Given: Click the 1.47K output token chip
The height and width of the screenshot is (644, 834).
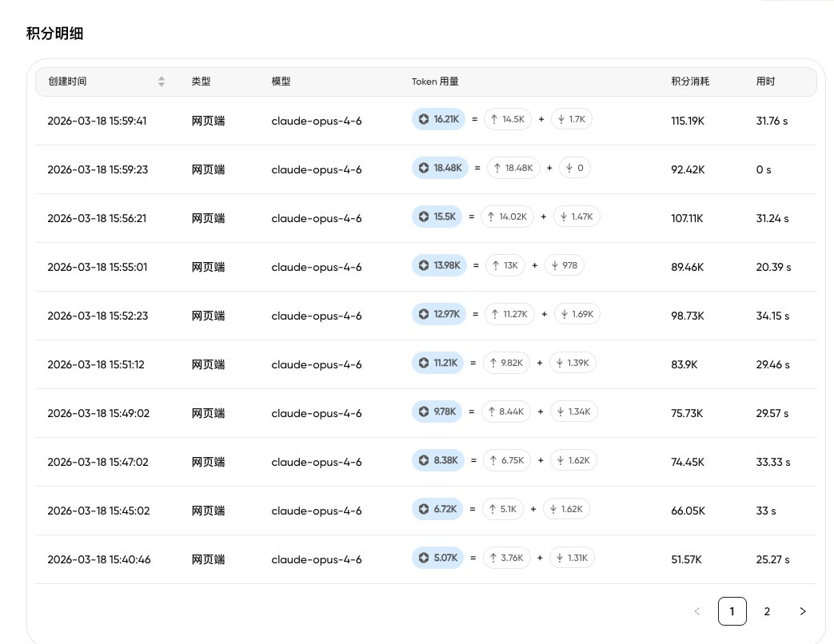Looking at the screenshot, I should 577,217.
